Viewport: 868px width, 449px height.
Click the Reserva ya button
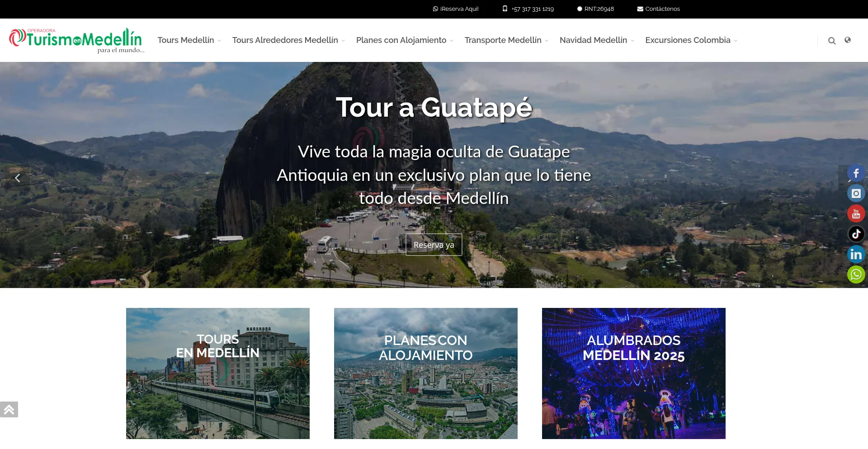pyautogui.click(x=434, y=245)
